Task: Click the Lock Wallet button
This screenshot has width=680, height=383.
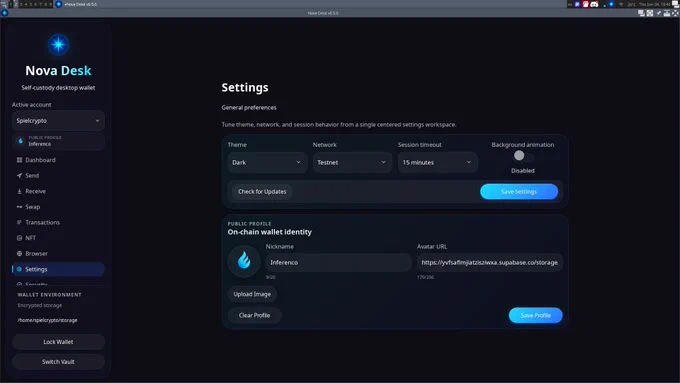Action: [x=58, y=342]
